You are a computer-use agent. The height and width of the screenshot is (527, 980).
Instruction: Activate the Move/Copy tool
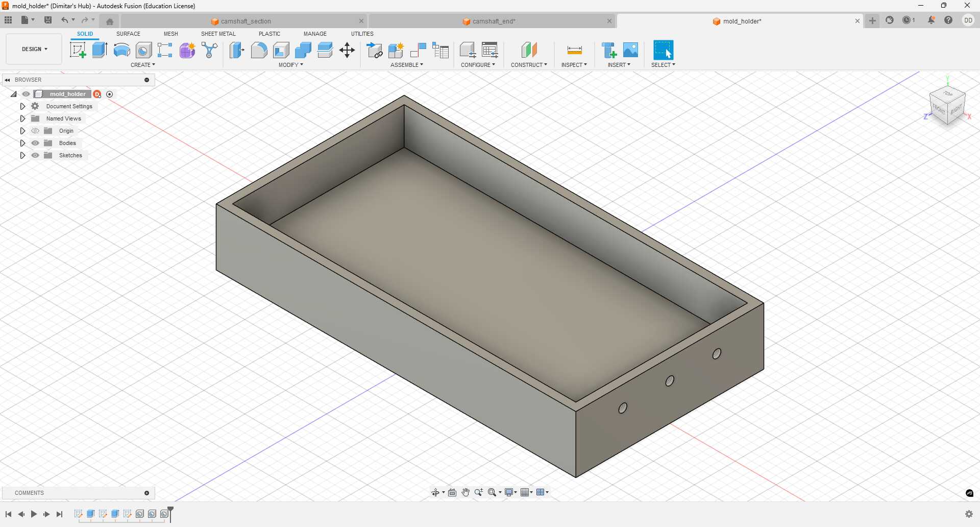[347, 50]
